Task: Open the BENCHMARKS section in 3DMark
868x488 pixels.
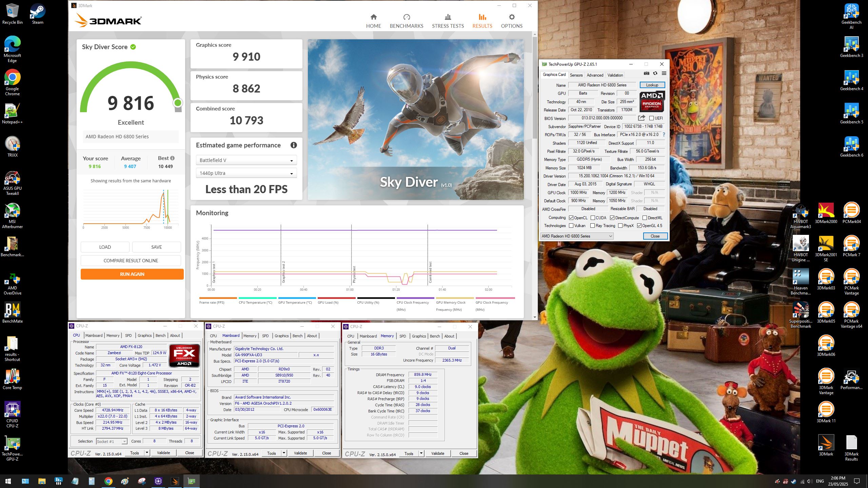Action: click(407, 21)
